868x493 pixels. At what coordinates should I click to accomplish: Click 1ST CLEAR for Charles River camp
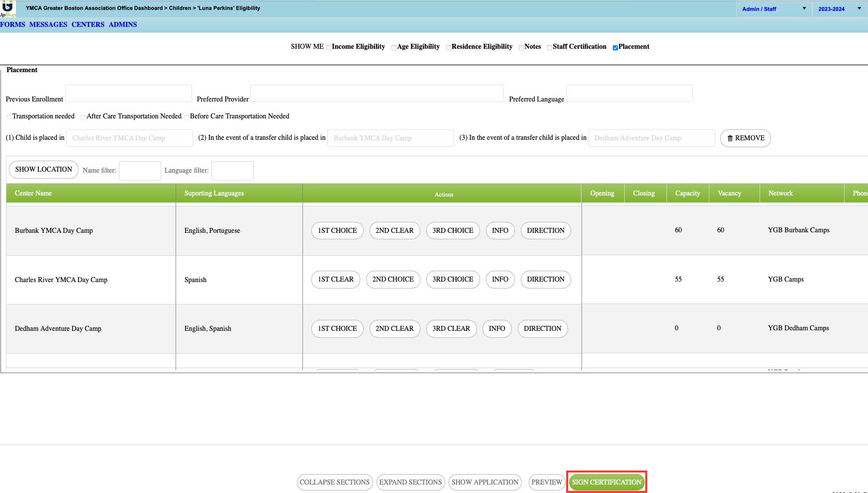click(336, 280)
